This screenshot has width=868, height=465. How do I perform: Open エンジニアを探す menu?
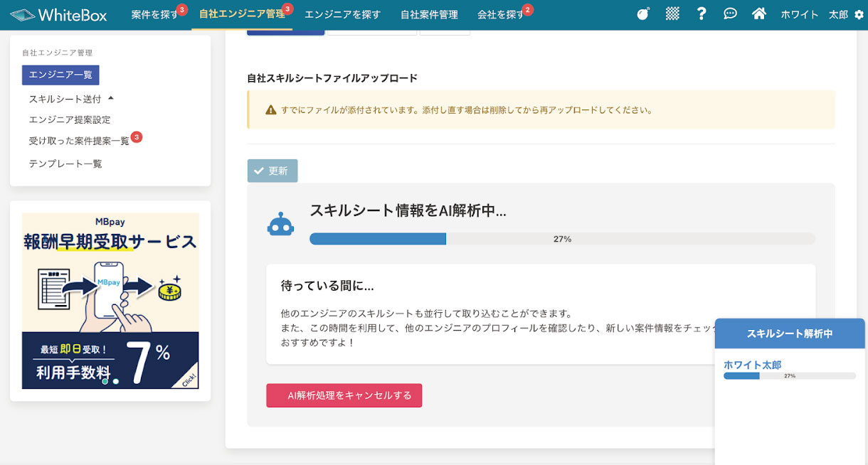coord(342,14)
